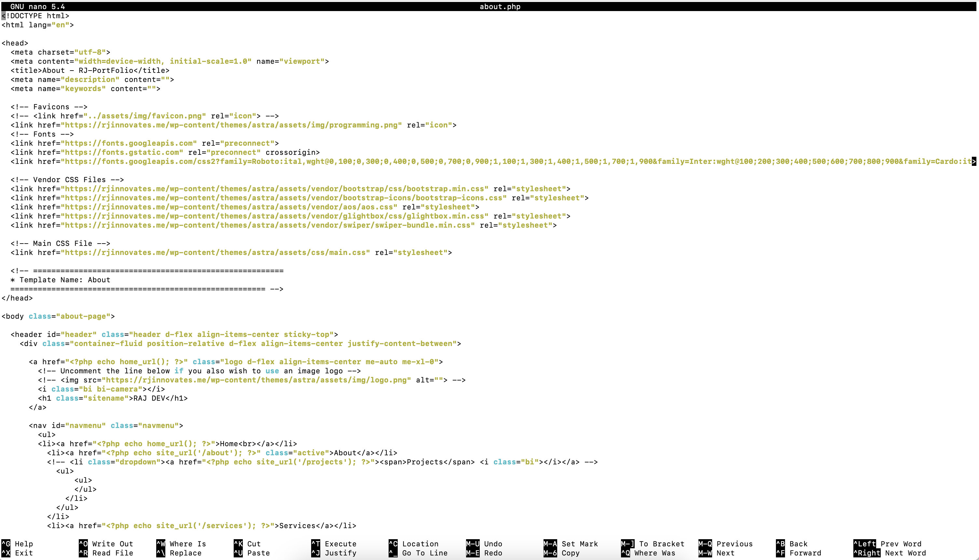
Task: Click the ^R Read File label
Action: pyautogui.click(x=112, y=553)
